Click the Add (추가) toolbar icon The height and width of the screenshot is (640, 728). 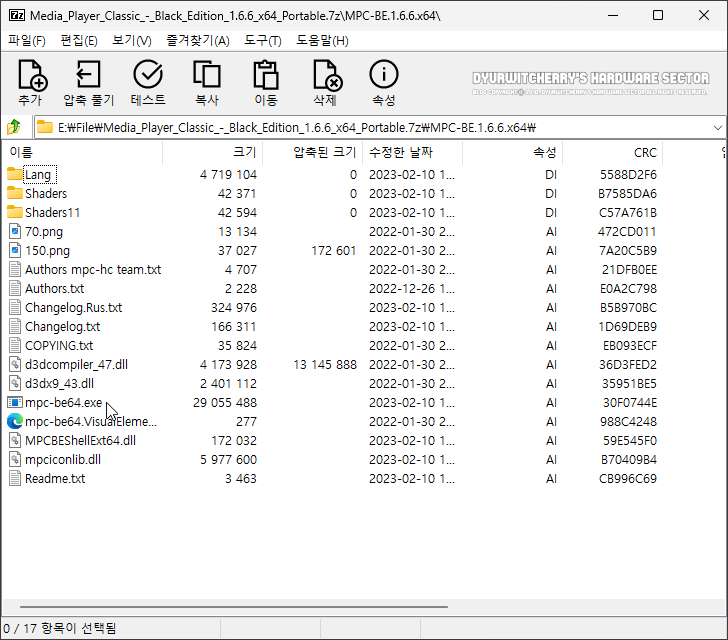32,74
